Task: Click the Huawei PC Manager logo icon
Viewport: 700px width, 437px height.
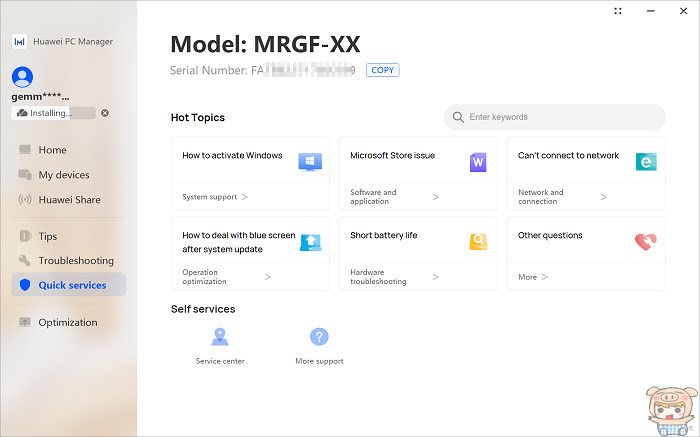Action: click(19, 42)
